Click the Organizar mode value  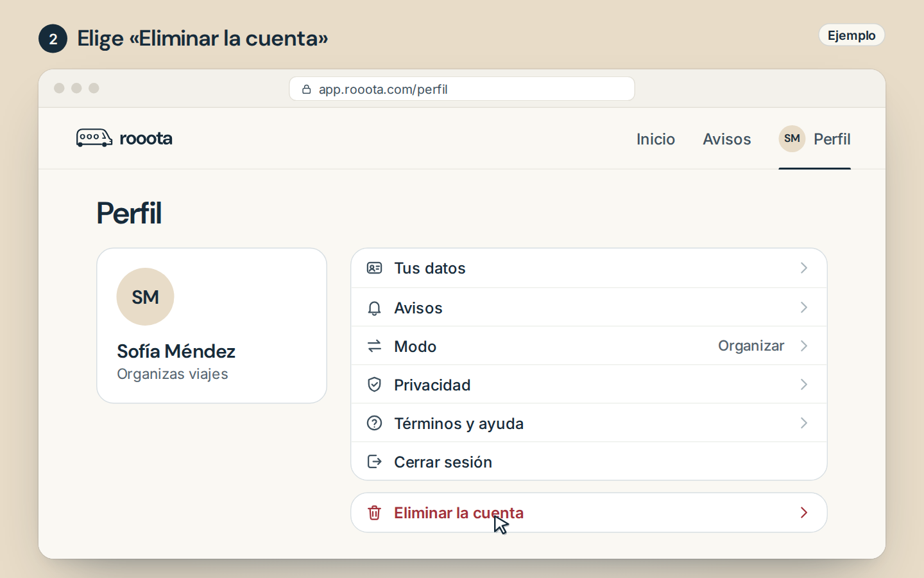(x=751, y=346)
